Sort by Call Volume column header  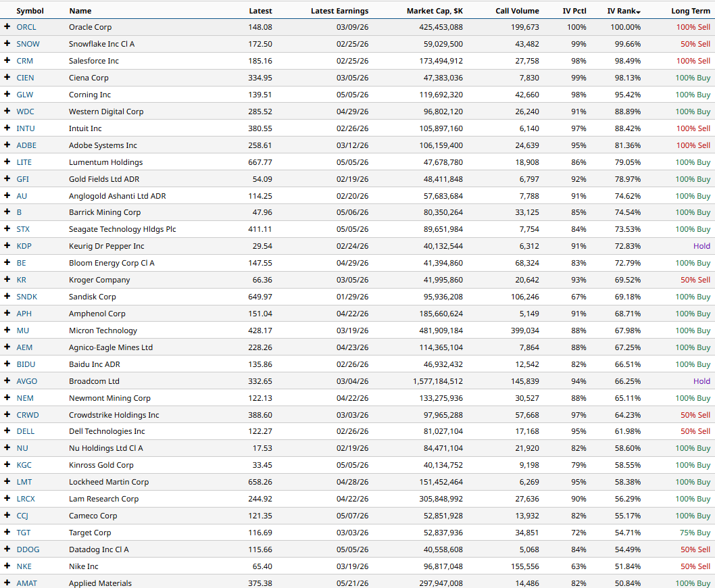pos(517,11)
